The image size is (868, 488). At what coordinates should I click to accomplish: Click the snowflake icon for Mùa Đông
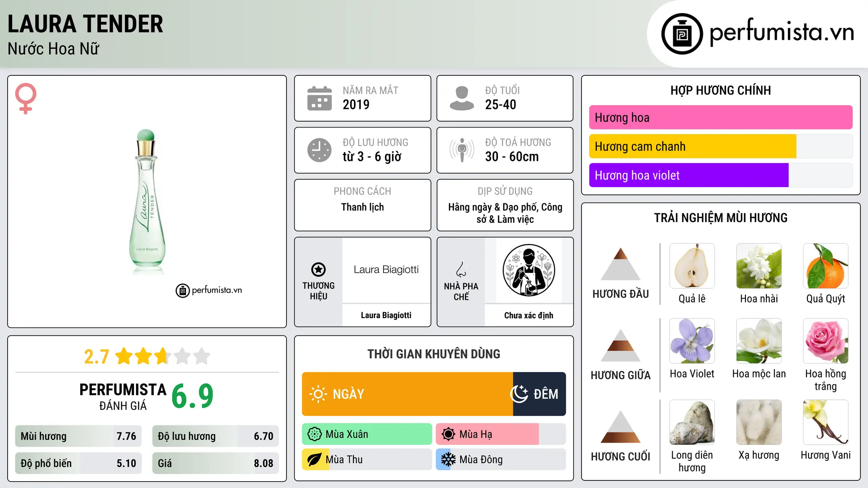point(448,460)
